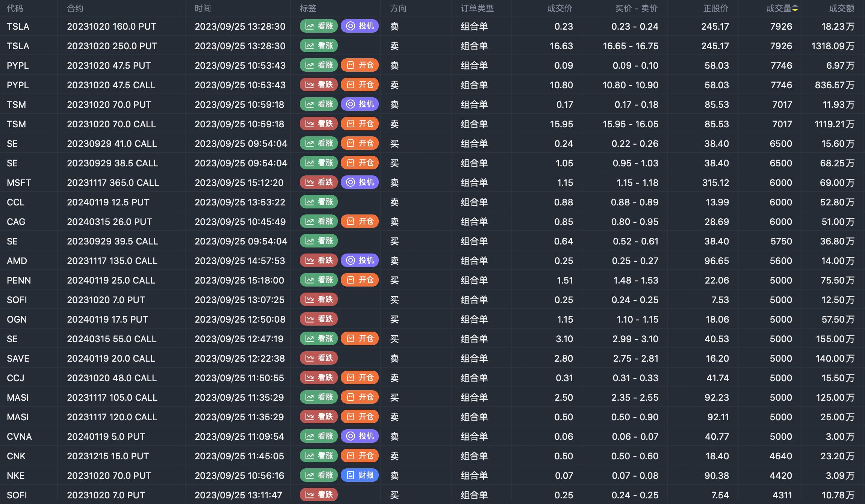Click 看涨 tag on TSLA 250.0 PUT row
Viewport: 865px width, 504px height.
319,45
